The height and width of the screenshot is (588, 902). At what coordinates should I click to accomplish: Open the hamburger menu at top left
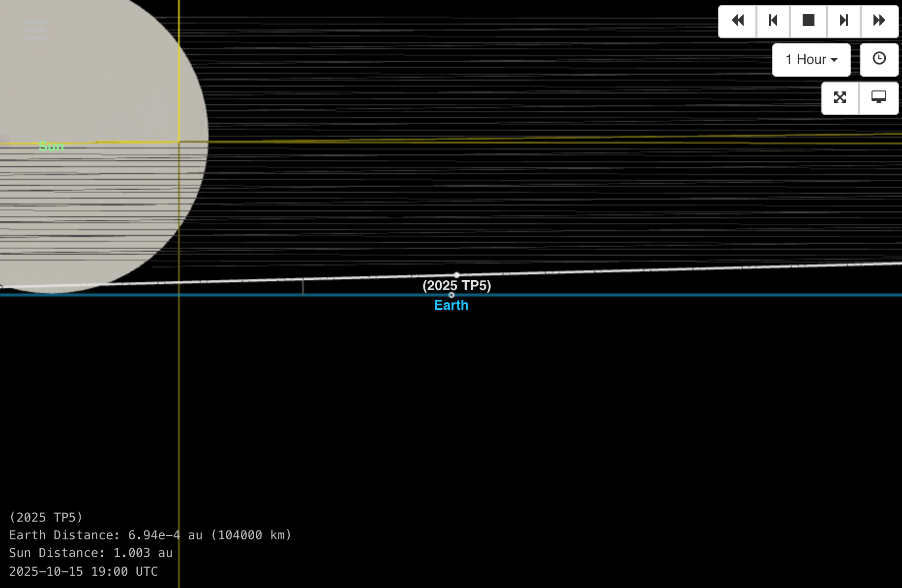(35, 30)
